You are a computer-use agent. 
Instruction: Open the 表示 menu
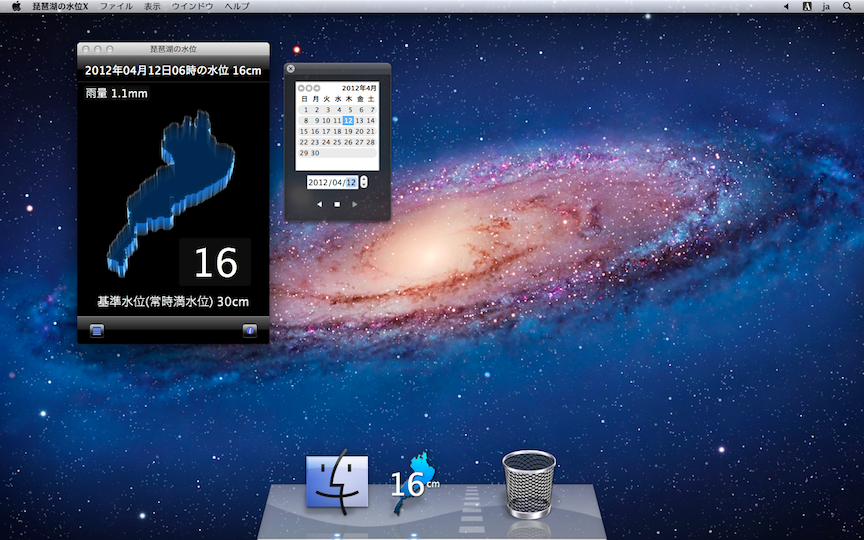click(x=152, y=7)
